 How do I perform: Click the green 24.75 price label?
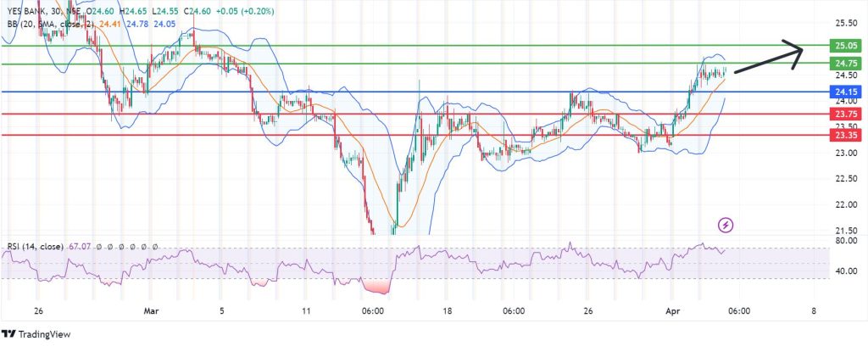845,63
